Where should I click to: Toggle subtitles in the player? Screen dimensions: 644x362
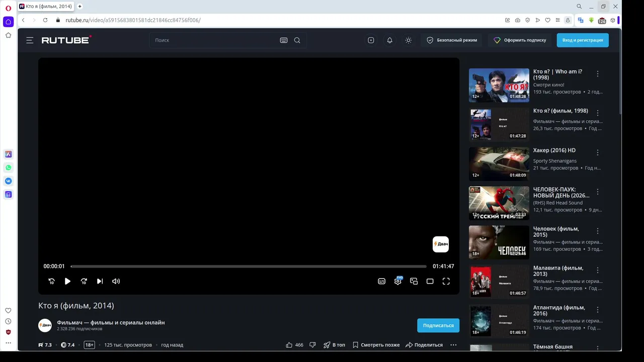click(381, 281)
